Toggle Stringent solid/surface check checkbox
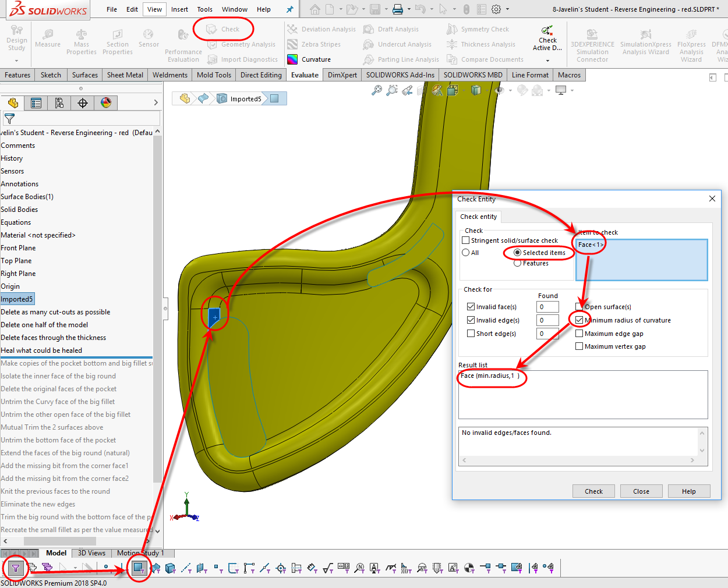The image size is (728, 588). click(x=465, y=240)
